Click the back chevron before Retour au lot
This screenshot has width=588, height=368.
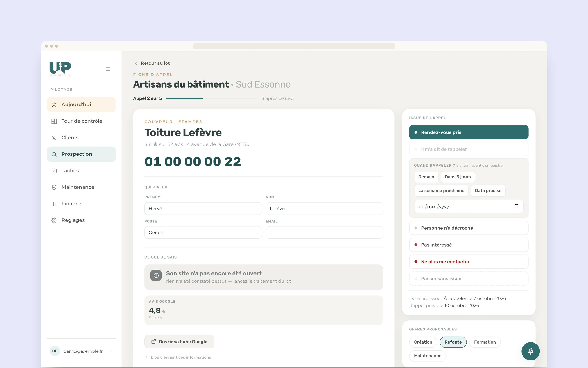(136, 63)
